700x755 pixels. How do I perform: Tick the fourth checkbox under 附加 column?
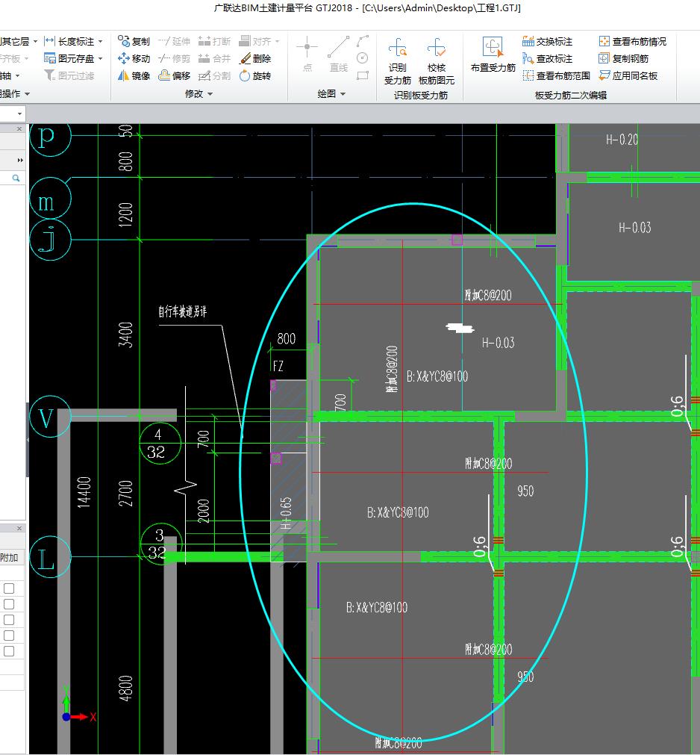click(9, 636)
